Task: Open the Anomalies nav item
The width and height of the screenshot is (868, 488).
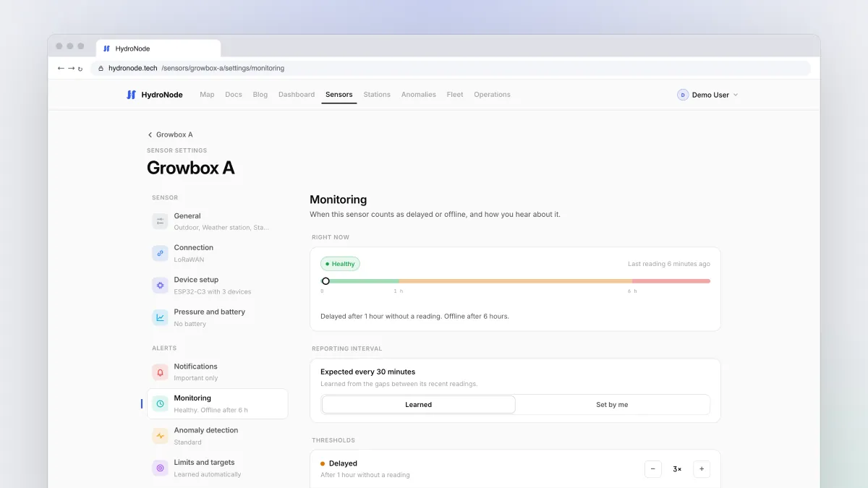Action: [x=419, y=95]
